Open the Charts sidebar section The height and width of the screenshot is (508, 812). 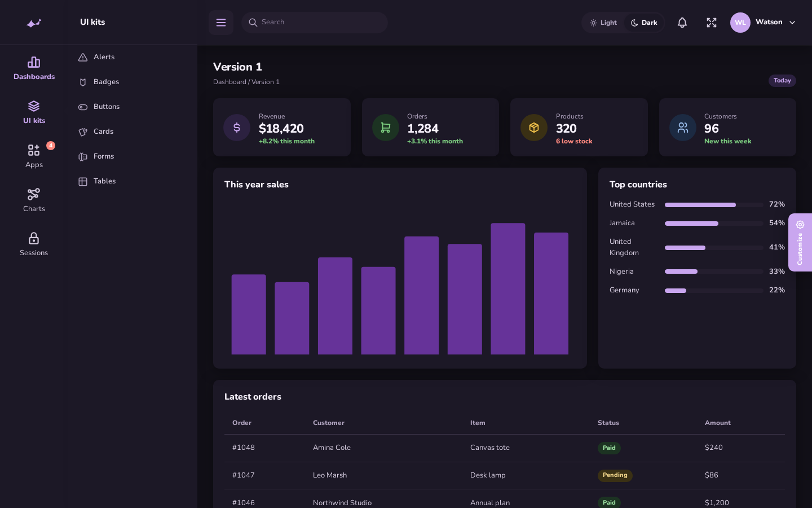(34, 201)
